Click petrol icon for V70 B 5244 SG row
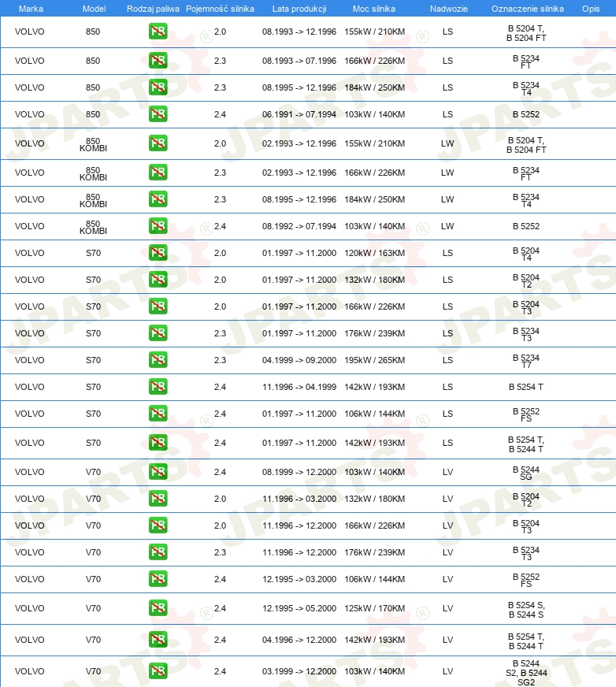 [158, 471]
